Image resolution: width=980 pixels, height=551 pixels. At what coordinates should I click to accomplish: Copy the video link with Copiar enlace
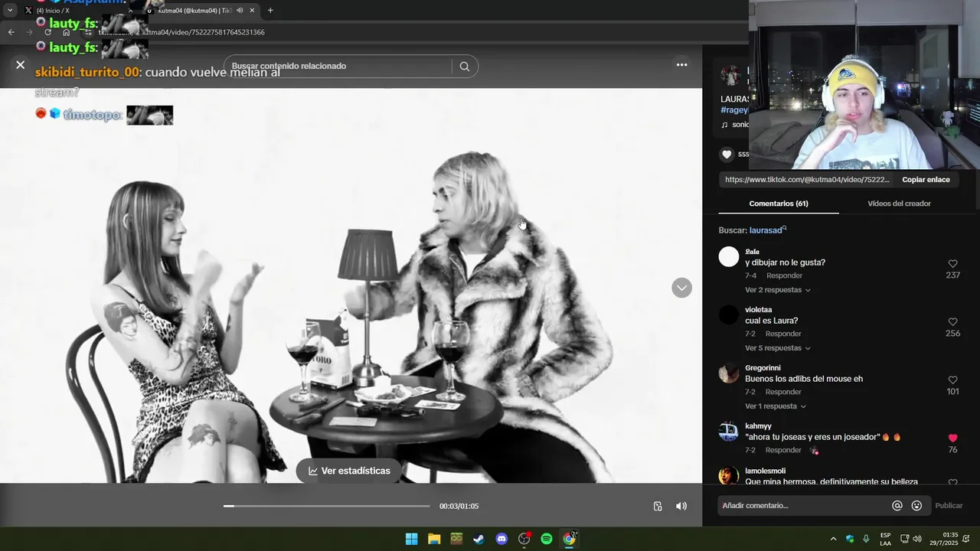[x=926, y=180]
